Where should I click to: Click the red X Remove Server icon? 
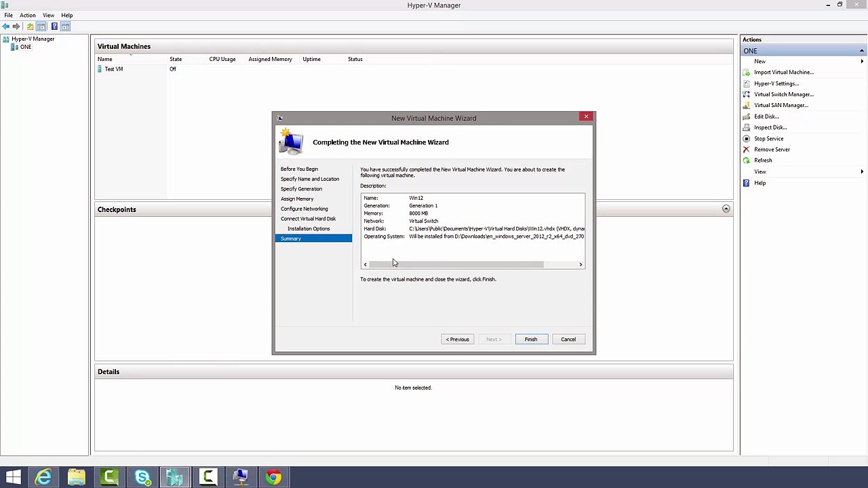pyautogui.click(x=747, y=149)
